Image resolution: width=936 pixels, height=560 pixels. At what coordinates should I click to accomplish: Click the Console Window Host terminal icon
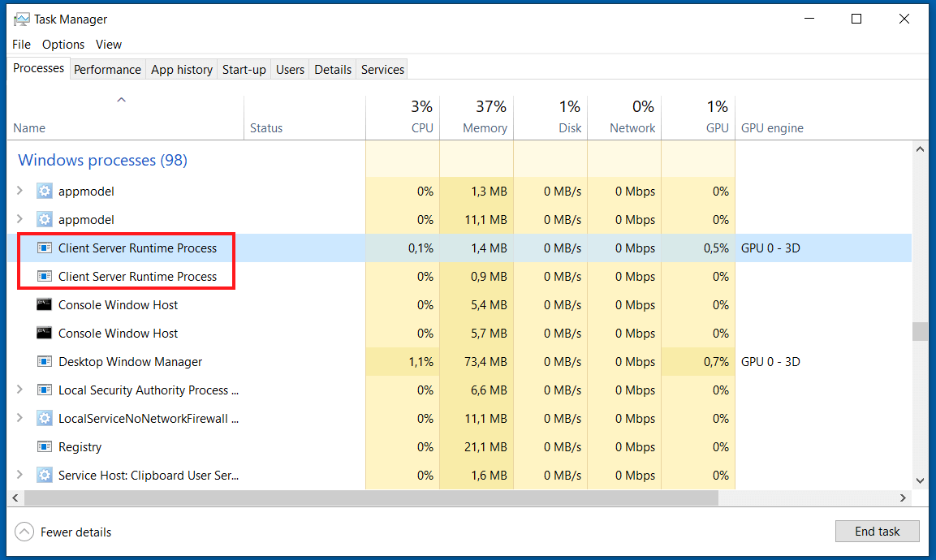point(45,304)
